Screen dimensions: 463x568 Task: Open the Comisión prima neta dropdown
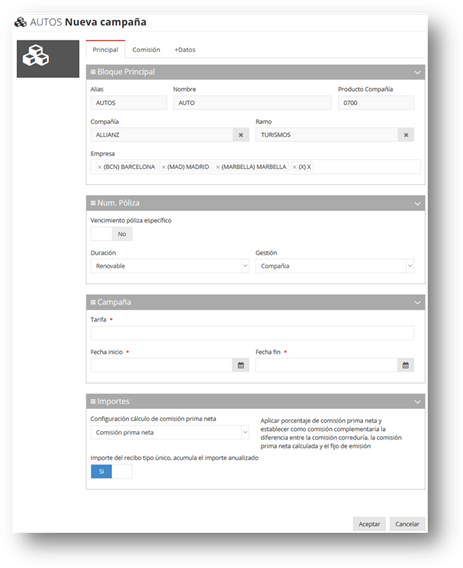click(170, 432)
